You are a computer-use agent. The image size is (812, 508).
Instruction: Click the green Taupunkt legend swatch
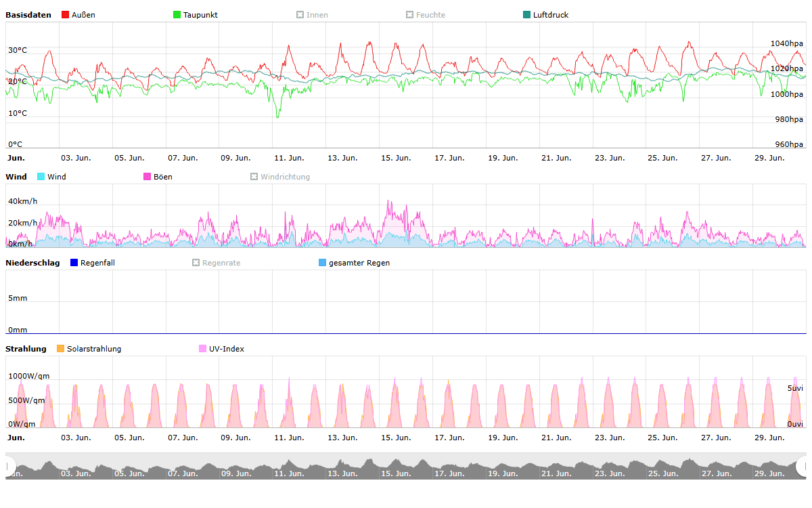pyautogui.click(x=177, y=15)
